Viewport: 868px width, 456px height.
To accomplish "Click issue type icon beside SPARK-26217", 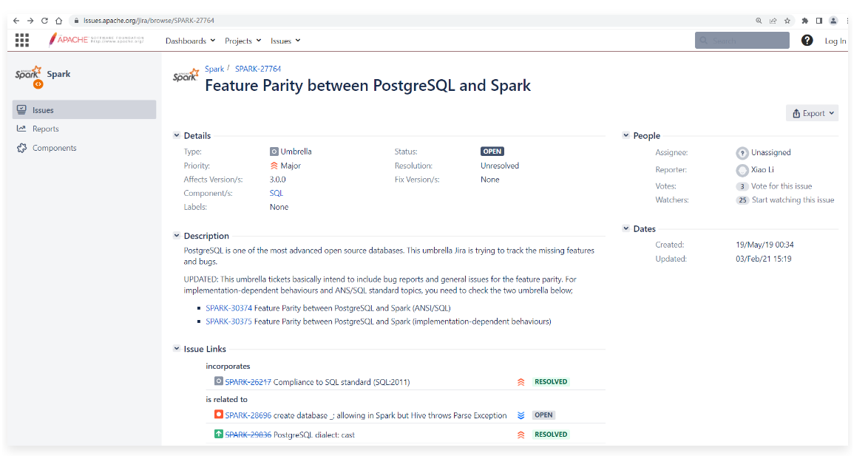I will point(219,381).
